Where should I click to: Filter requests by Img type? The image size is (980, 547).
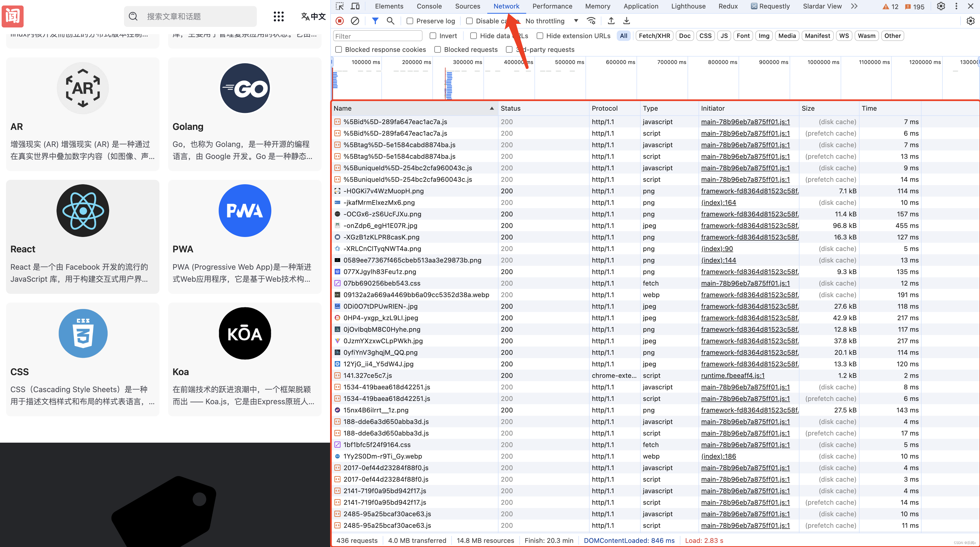click(764, 36)
